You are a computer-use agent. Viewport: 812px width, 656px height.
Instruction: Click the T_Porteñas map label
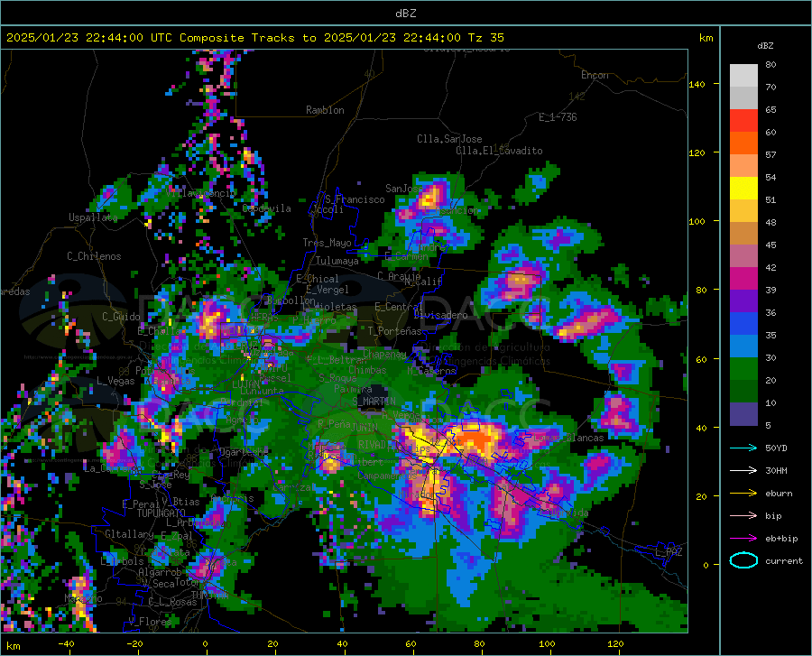point(394,331)
